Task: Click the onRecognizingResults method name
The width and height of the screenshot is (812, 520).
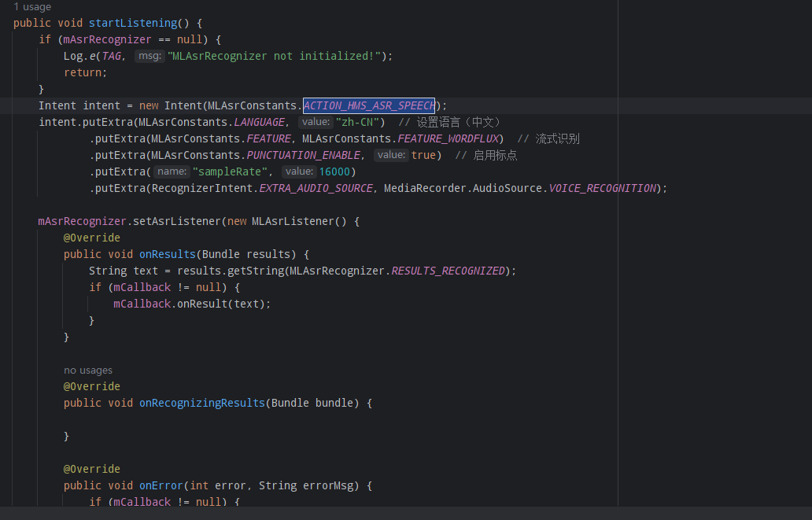Action: click(202, 403)
